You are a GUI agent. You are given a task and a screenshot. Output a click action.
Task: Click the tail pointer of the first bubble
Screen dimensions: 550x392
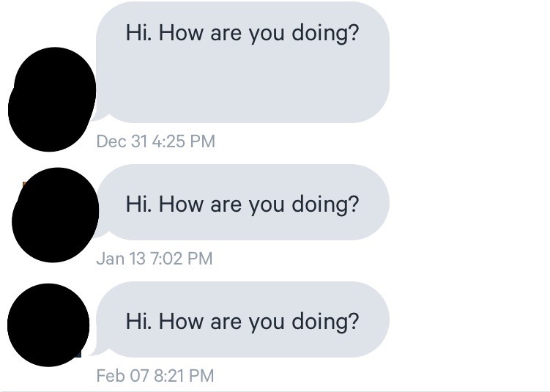pos(96,115)
